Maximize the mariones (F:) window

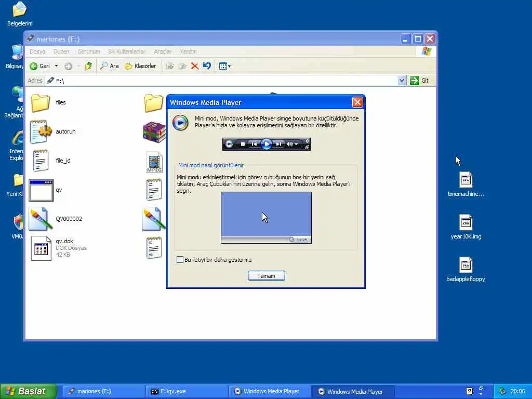point(418,39)
